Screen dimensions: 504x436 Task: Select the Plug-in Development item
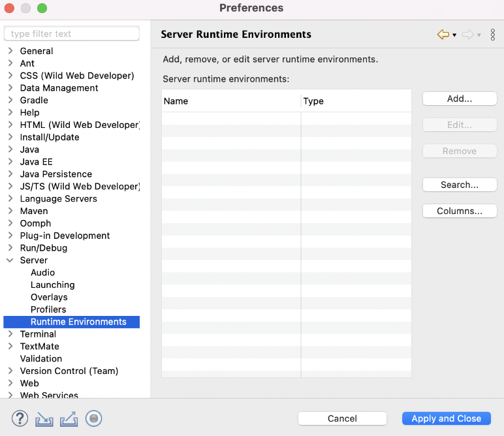click(65, 236)
